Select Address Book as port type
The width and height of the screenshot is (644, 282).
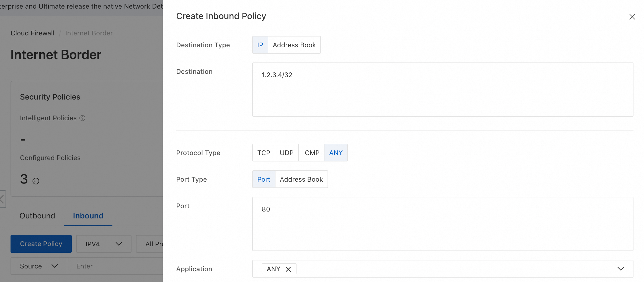pos(301,179)
